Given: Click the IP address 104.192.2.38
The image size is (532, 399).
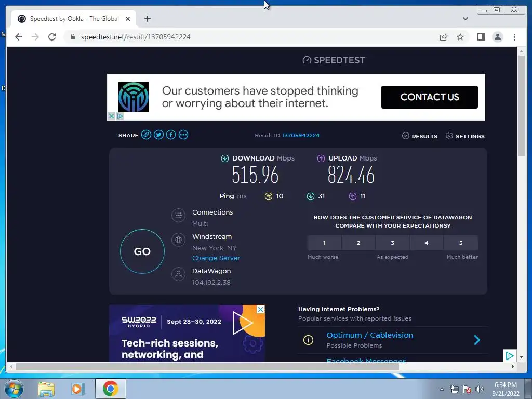Looking at the screenshot, I should point(211,282).
